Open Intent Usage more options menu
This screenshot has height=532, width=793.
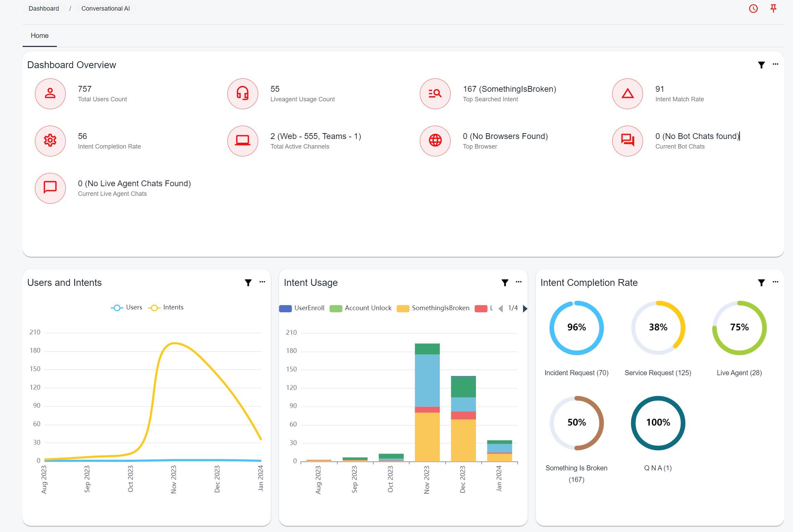click(x=519, y=282)
